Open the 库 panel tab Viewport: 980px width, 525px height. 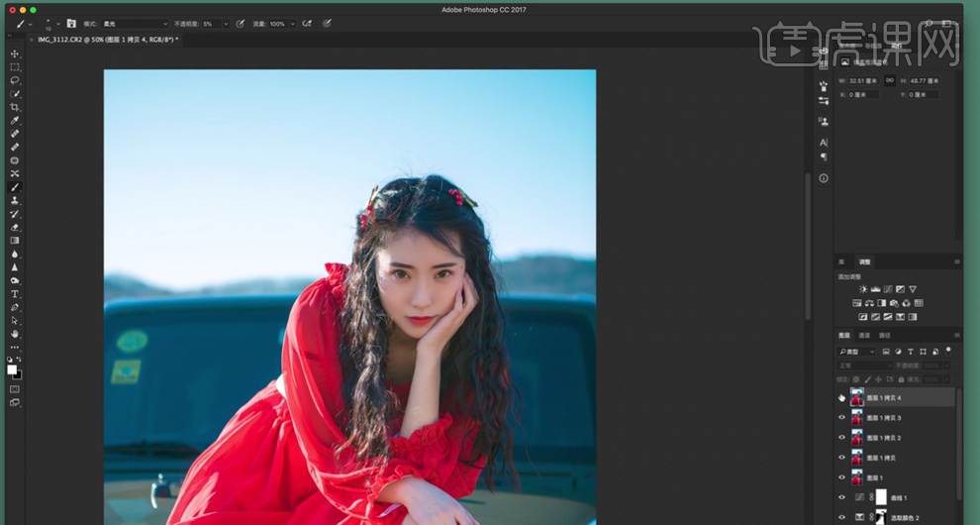[843, 262]
